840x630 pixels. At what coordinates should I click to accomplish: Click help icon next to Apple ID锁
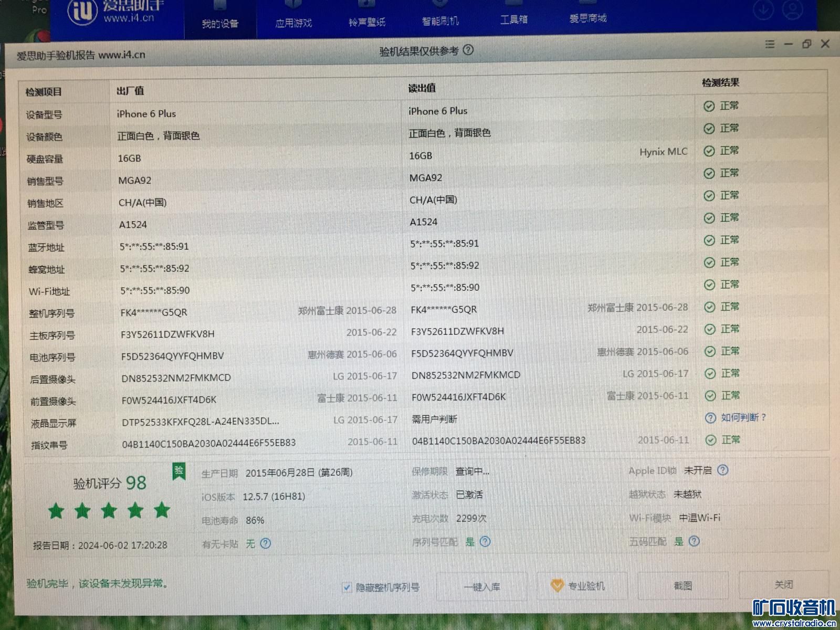click(x=723, y=470)
